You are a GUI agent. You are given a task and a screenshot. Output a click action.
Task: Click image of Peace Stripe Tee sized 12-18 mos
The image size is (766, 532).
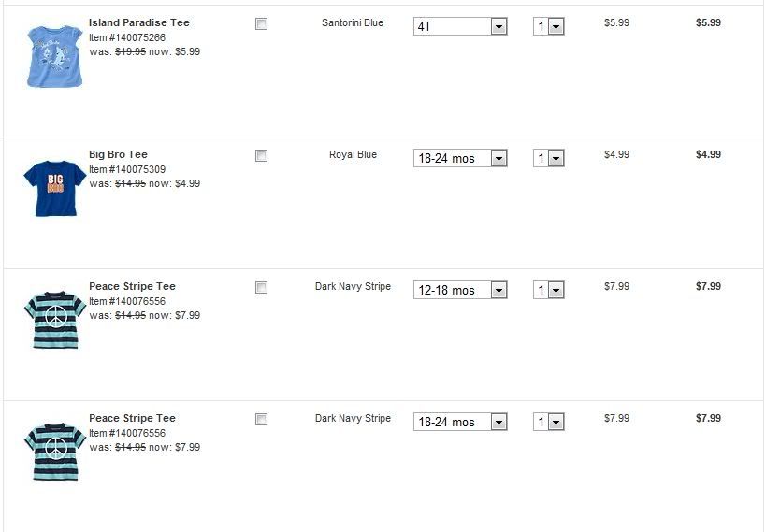click(x=54, y=320)
